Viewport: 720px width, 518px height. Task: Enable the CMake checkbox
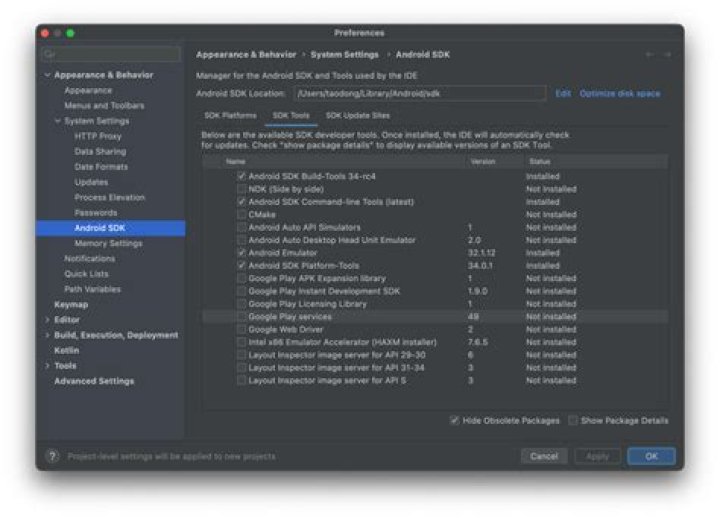click(x=242, y=214)
